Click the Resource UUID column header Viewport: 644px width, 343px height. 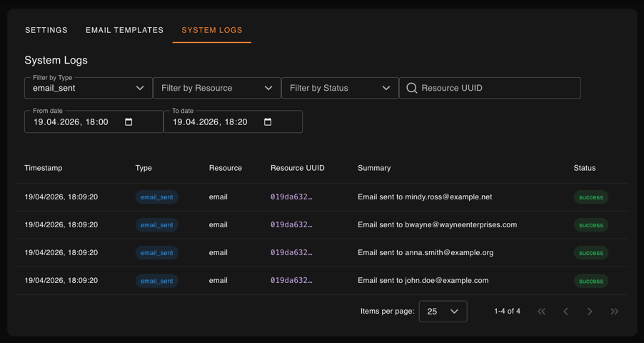(297, 168)
